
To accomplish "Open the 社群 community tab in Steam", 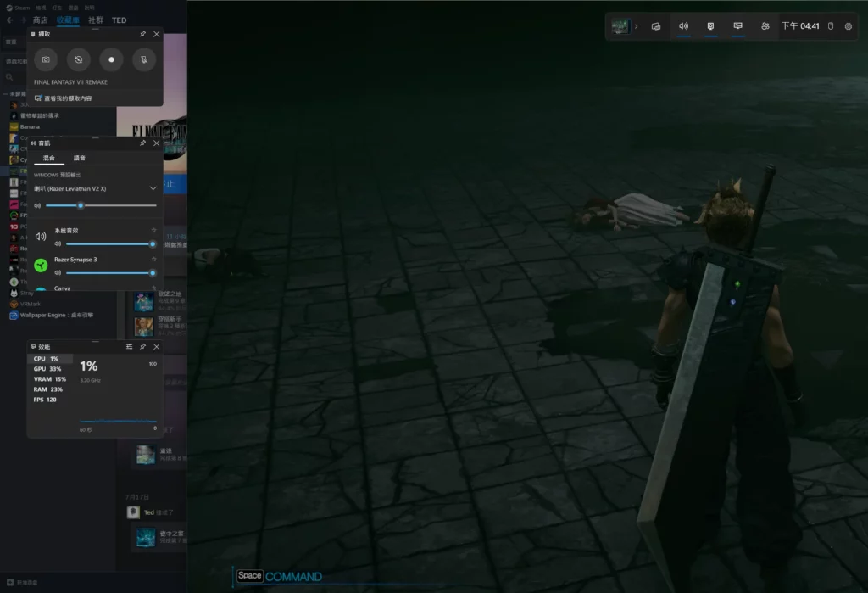I will (x=96, y=20).
